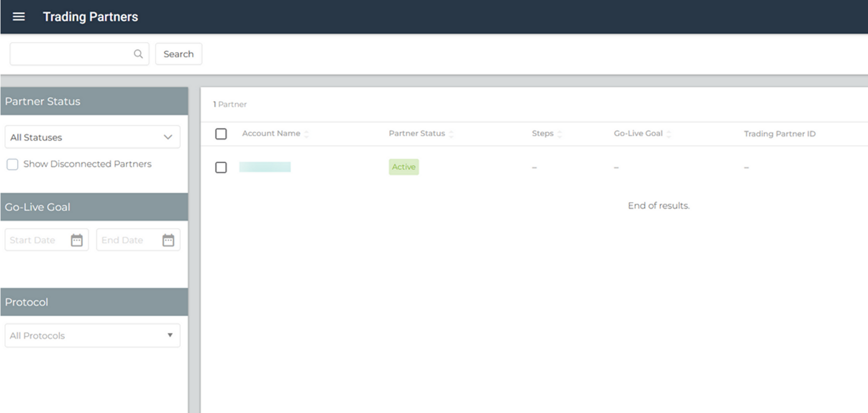The height and width of the screenshot is (413, 868).
Task: Open the All Protocols dropdown
Action: [92, 336]
